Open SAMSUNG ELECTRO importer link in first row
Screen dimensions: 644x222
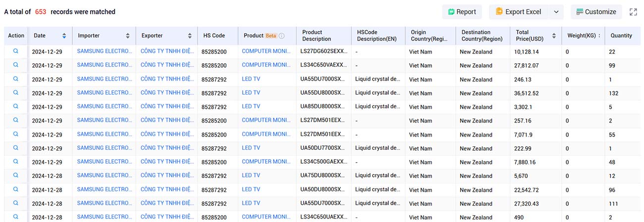105,51
